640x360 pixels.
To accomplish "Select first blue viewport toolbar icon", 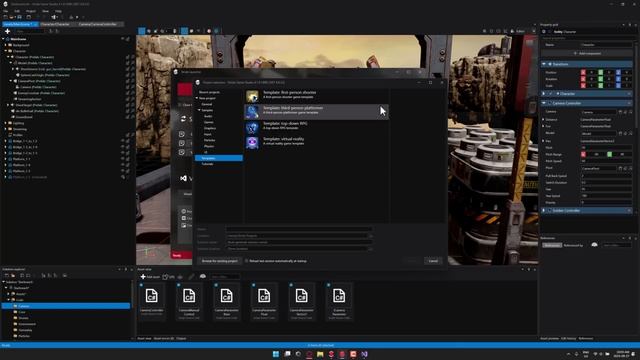I will coord(142,31).
